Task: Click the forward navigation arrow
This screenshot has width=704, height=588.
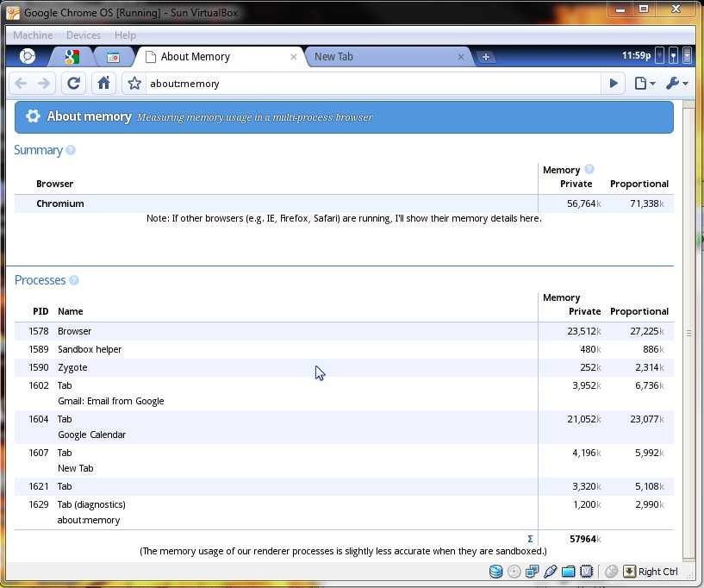Action: pyautogui.click(x=44, y=84)
